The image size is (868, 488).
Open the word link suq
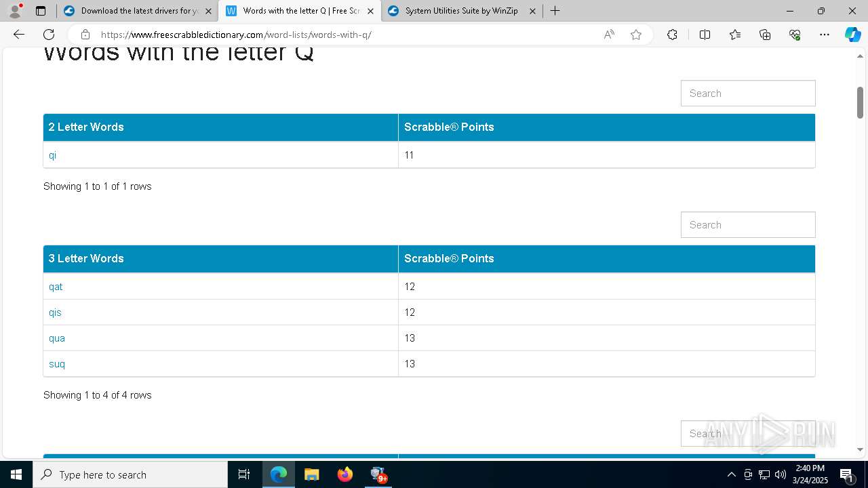(x=57, y=364)
